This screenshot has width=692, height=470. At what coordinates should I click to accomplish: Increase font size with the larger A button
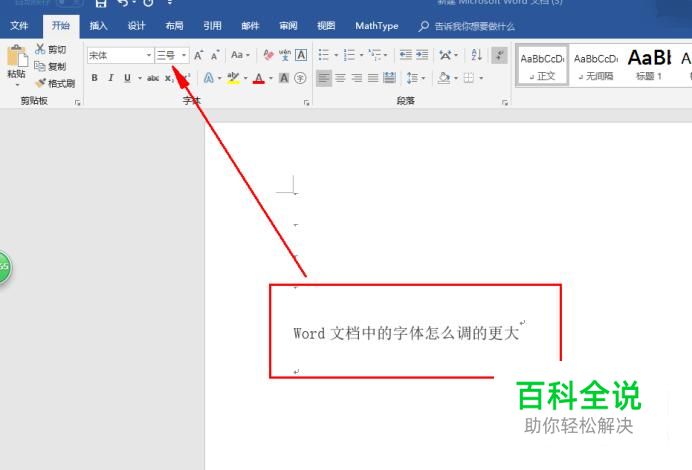click(199, 55)
